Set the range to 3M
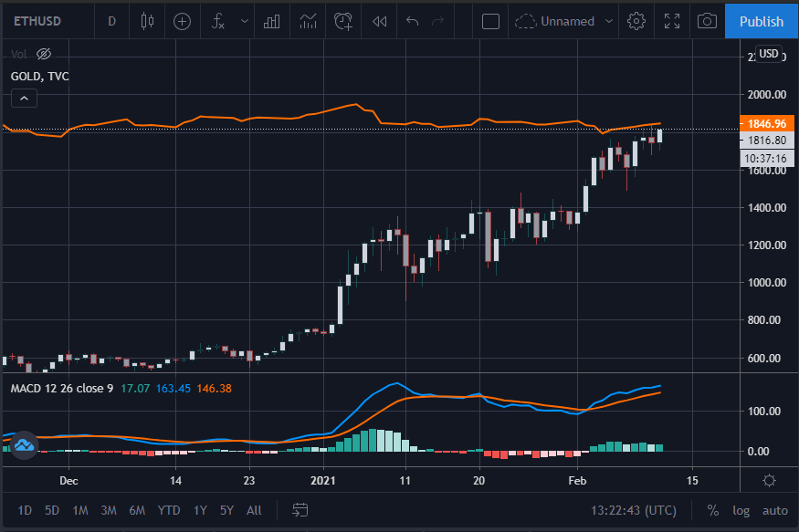This screenshot has height=532, width=799. pyautogui.click(x=109, y=510)
